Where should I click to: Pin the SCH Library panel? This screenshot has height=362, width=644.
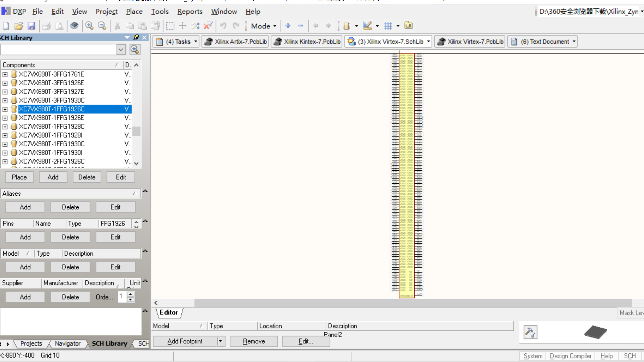tap(136, 37)
